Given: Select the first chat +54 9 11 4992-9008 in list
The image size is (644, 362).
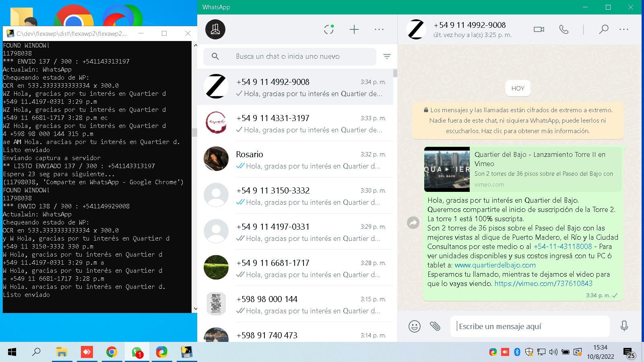Looking at the screenshot, I should coord(295,87).
